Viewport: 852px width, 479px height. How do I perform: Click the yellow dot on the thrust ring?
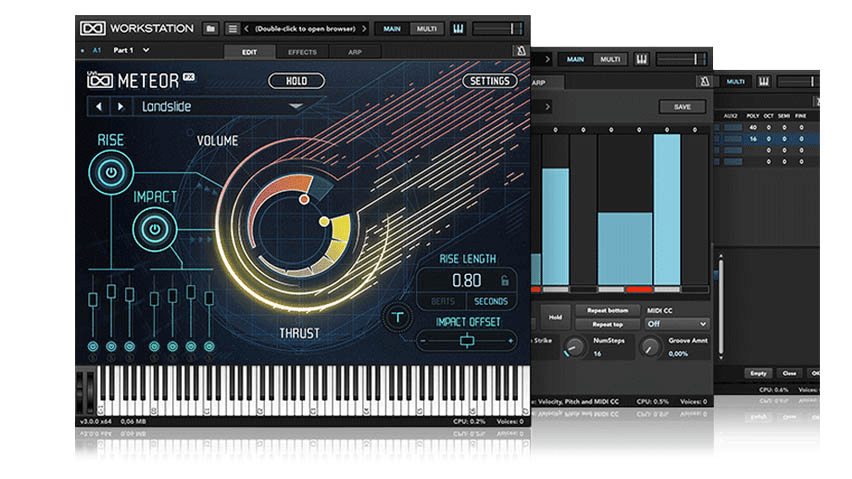(x=324, y=221)
